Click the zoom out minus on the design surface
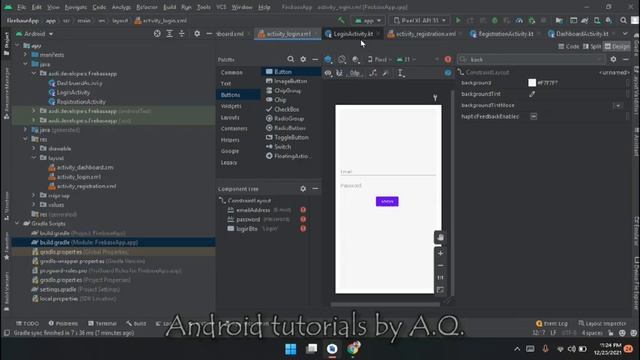 tap(440, 265)
